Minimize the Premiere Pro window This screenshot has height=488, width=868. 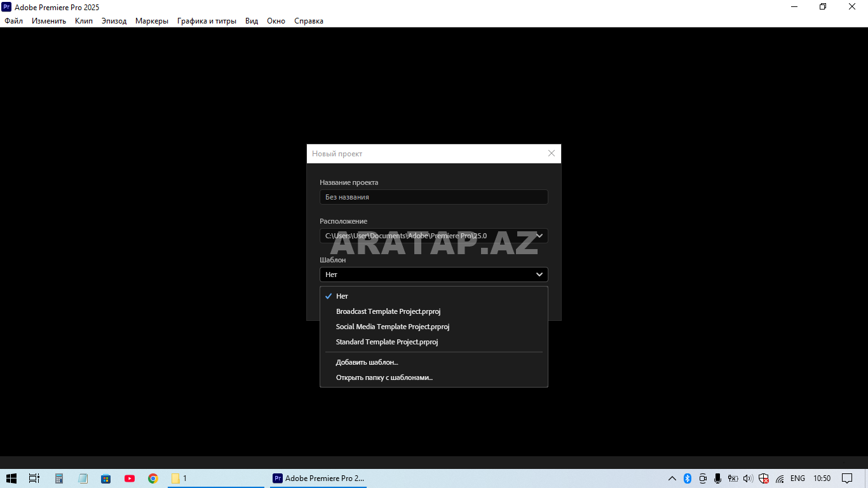pyautogui.click(x=794, y=7)
